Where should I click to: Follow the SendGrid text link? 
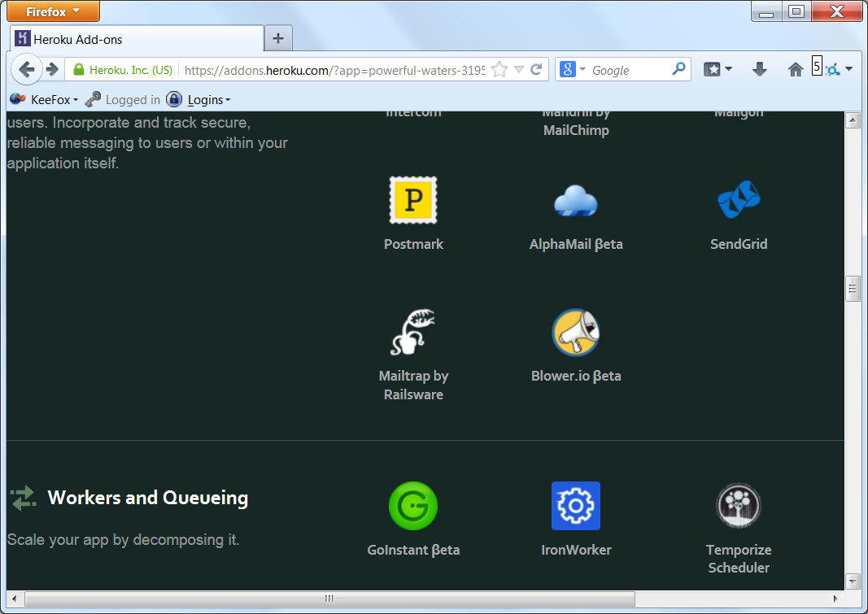(739, 244)
